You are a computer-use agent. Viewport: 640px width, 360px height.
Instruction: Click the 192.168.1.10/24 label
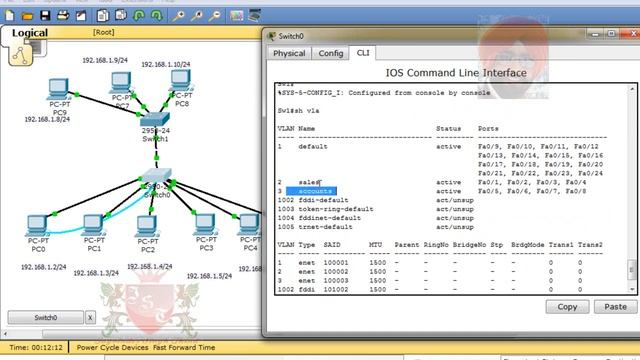coord(166,64)
